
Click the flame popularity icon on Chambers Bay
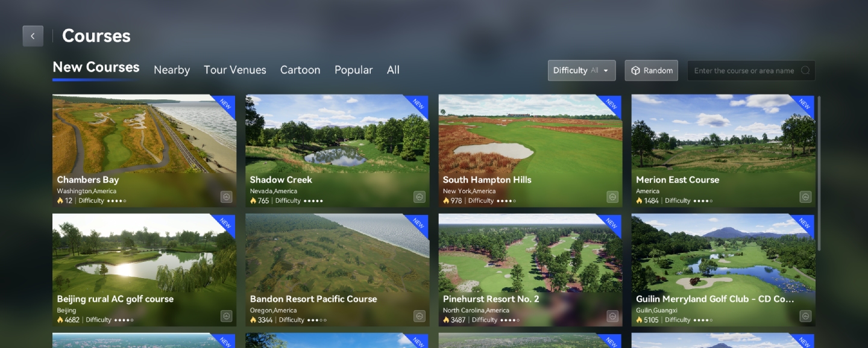point(60,200)
